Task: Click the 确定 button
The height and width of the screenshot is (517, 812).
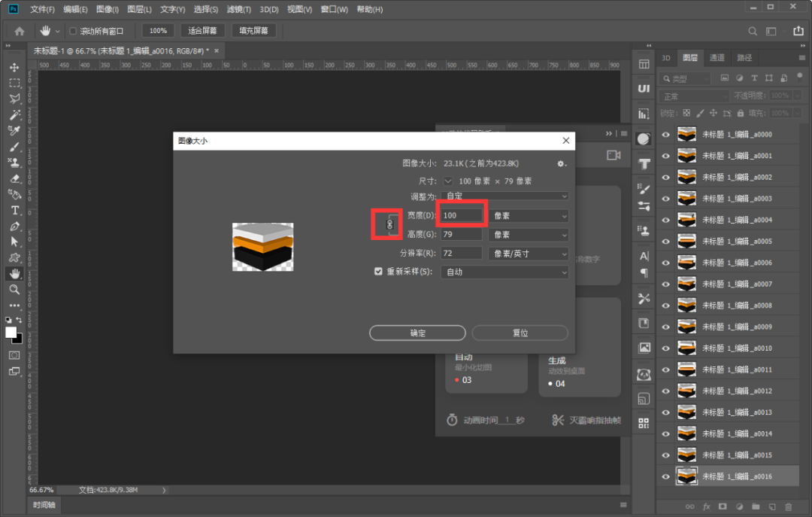Action: pyautogui.click(x=417, y=333)
